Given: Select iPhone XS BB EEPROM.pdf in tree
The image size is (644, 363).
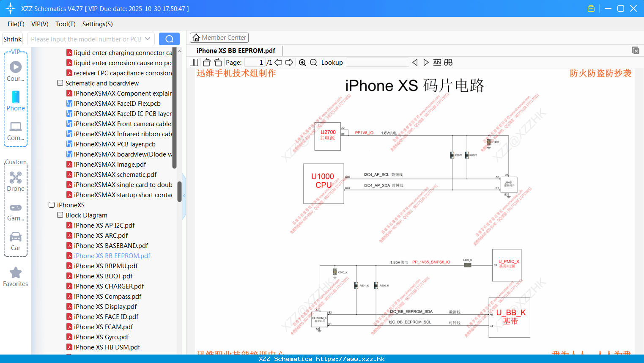Looking at the screenshot, I should click(x=112, y=256).
